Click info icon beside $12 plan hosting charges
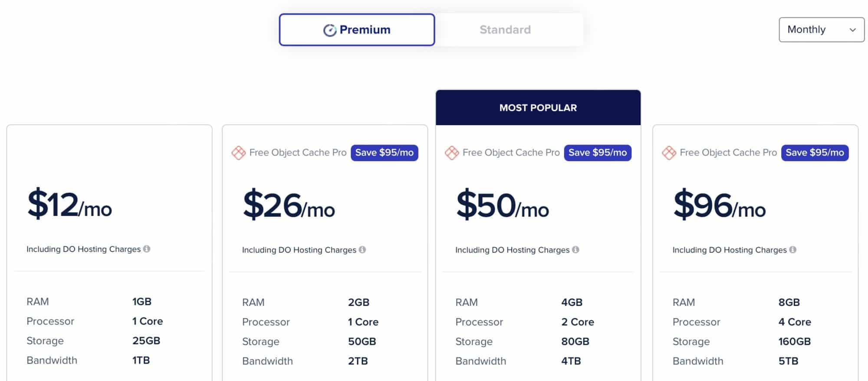 147,249
